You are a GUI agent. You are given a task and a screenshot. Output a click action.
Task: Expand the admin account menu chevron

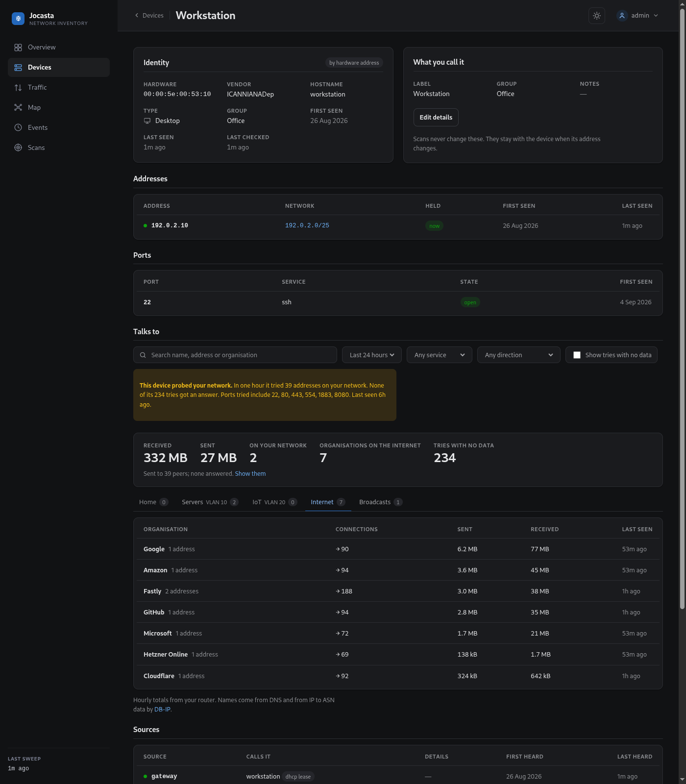[x=656, y=16]
